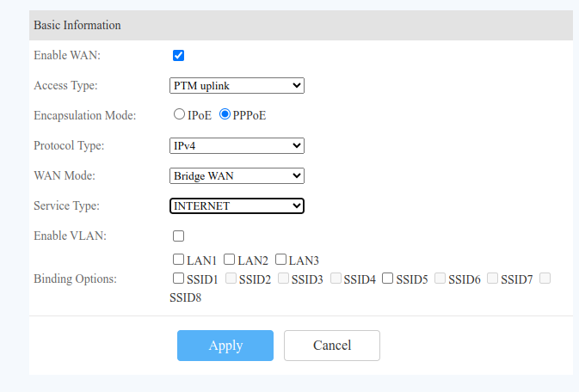This screenshot has width=579, height=392.
Task: Uncheck the Enable WAN checkbox
Action: 179,56
